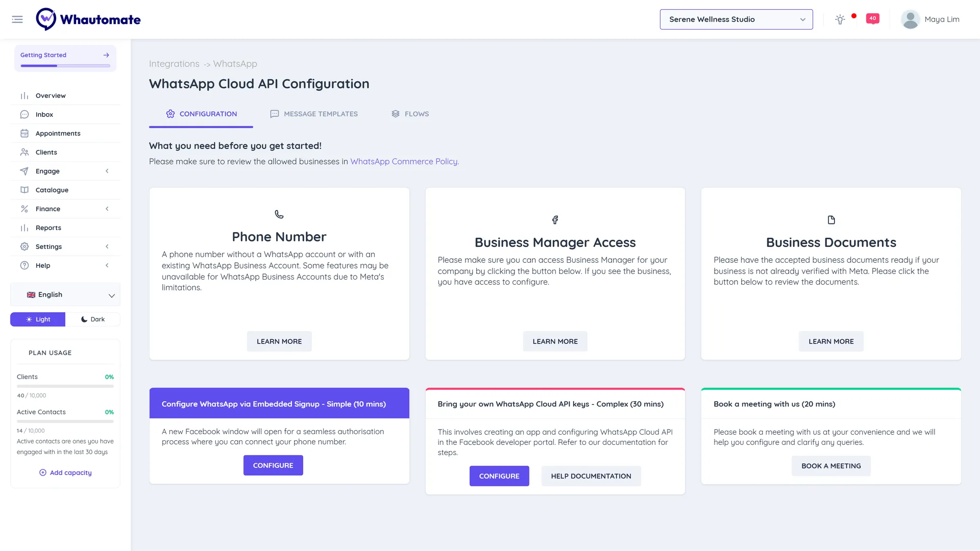Click Integrations in the breadcrumb
This screenshot has height=551, width=980.
pos(174,64)
